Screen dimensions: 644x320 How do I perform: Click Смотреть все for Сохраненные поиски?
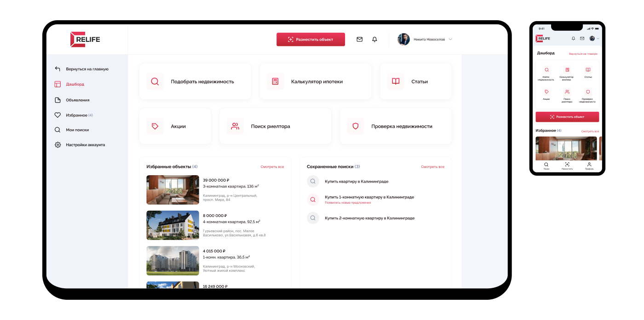[432, 167]
